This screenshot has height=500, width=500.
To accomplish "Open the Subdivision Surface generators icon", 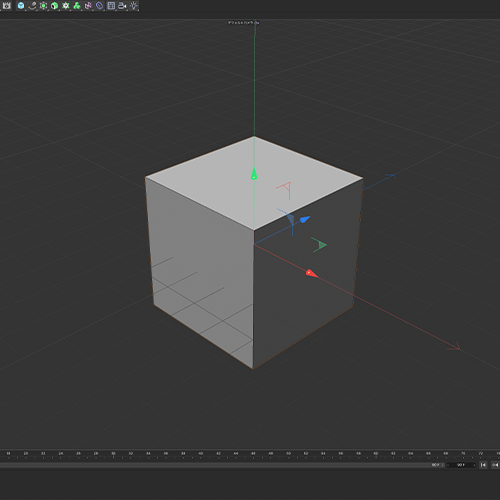I will (43, 5).
